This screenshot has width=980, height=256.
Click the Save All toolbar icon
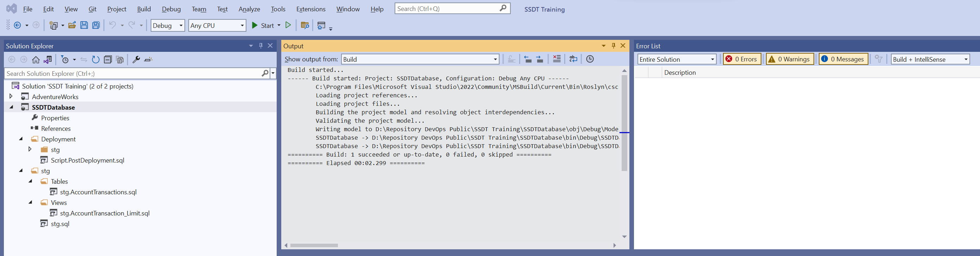[96, 25]
